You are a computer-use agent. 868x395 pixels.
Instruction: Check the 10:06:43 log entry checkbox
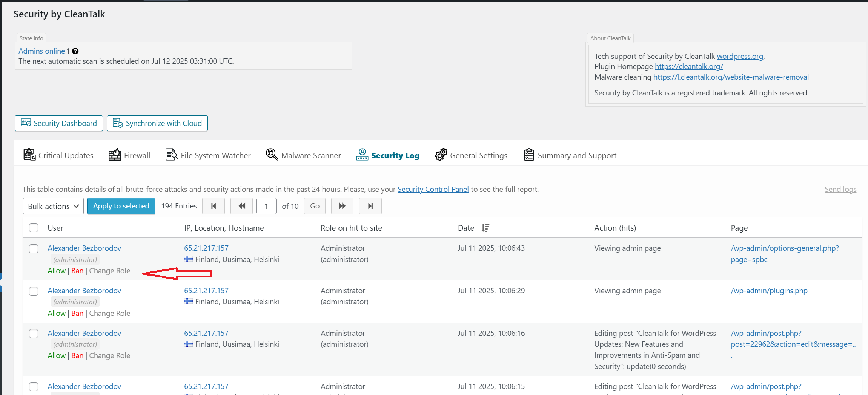click(34, 249)
